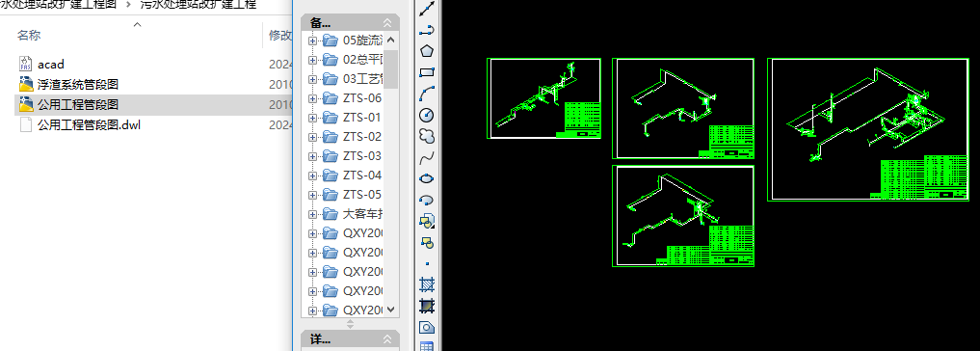Screen dimensions: 980x351
Task: Select the 03工艺 tree folder
Action: 352,79
